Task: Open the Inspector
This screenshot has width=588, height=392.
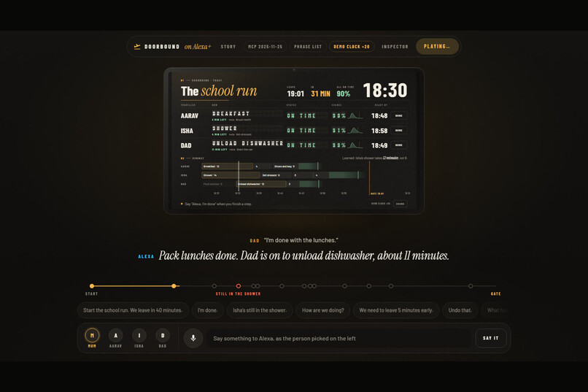Action: (x=395, y=47)
